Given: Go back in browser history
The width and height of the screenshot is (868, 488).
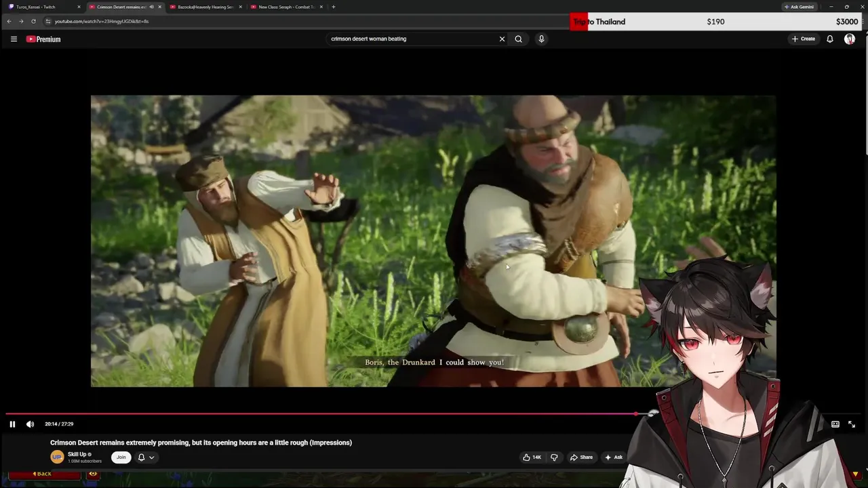Looking at the screenshot, I should click(9, 21).
